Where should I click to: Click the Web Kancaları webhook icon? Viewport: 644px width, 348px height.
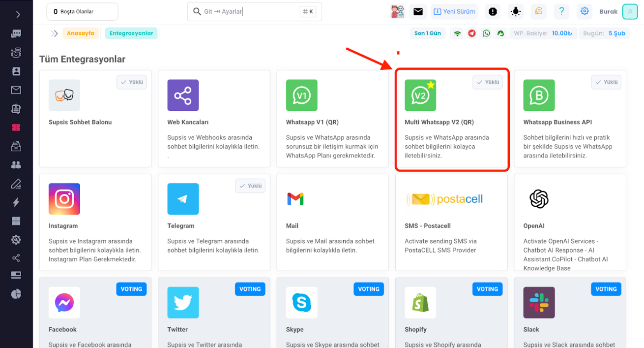pyautogui.click(x=183, y=95)
